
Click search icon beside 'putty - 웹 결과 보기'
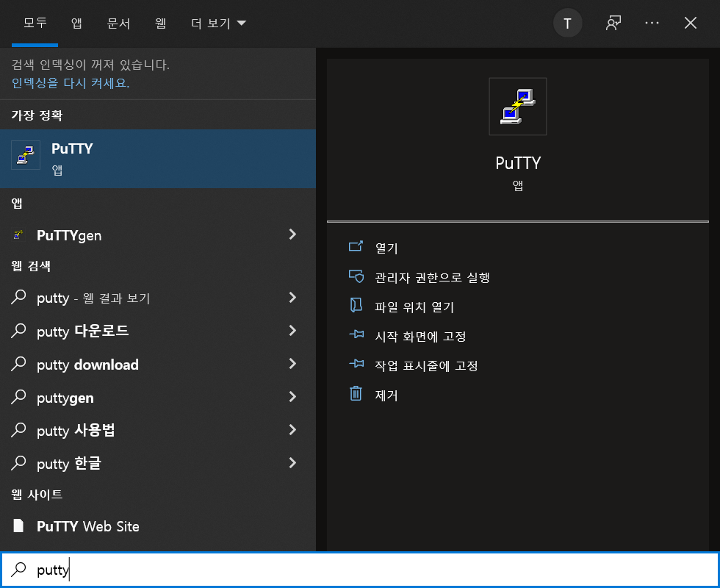18,297
